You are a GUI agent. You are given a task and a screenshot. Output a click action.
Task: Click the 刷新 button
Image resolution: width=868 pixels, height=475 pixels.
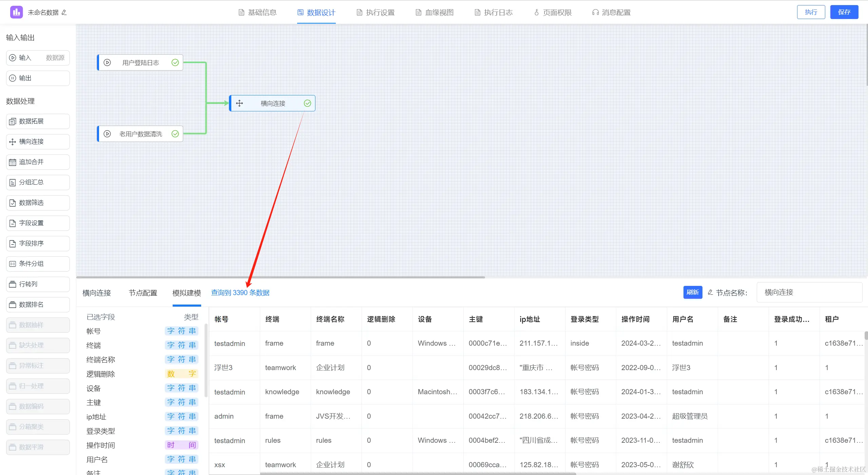(692, 292)
